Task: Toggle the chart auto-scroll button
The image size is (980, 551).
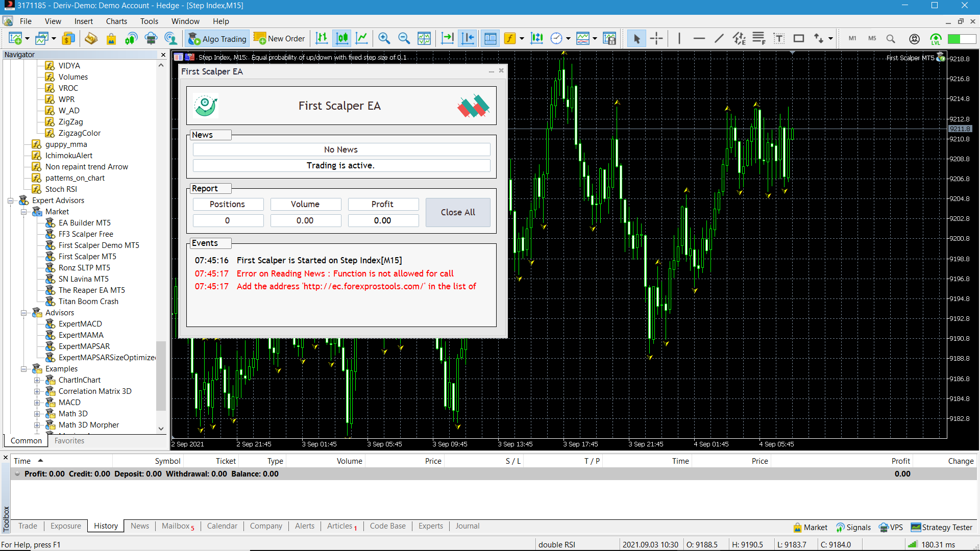Action: tap(448, 39)
